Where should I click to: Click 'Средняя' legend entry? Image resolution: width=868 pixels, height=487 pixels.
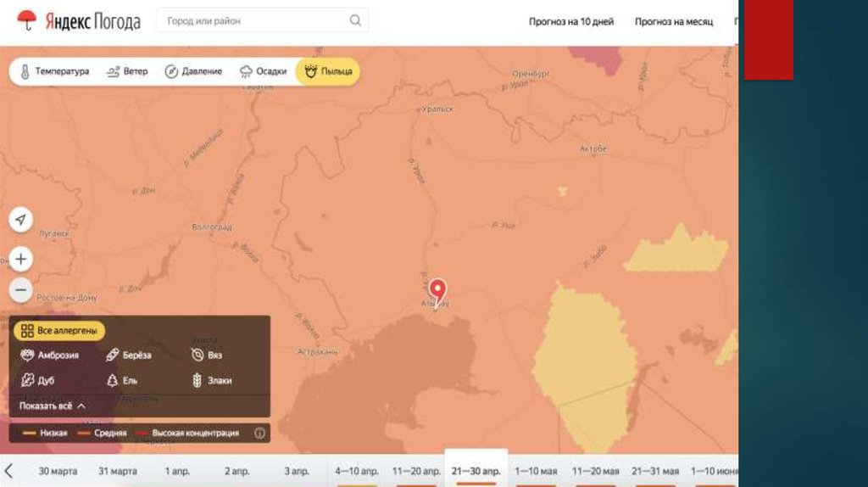coord(102,434)
